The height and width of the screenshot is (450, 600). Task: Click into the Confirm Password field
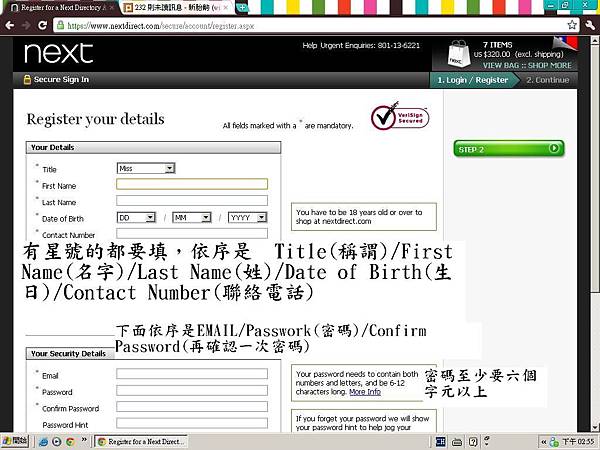click(192, 406)
